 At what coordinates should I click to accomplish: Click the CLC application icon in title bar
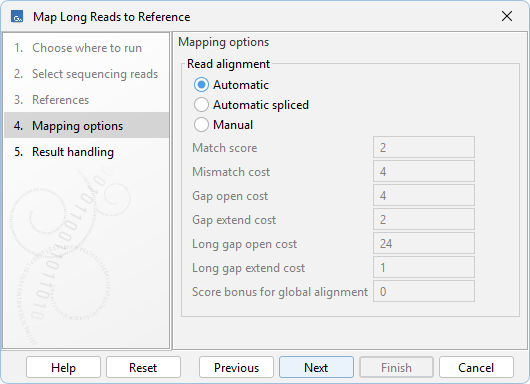(17, 17)
